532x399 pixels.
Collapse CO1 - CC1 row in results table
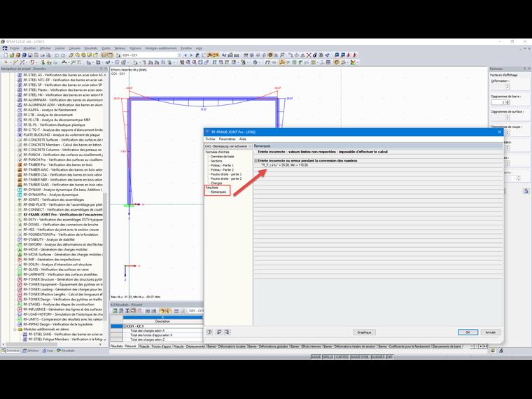click(125, 326)
